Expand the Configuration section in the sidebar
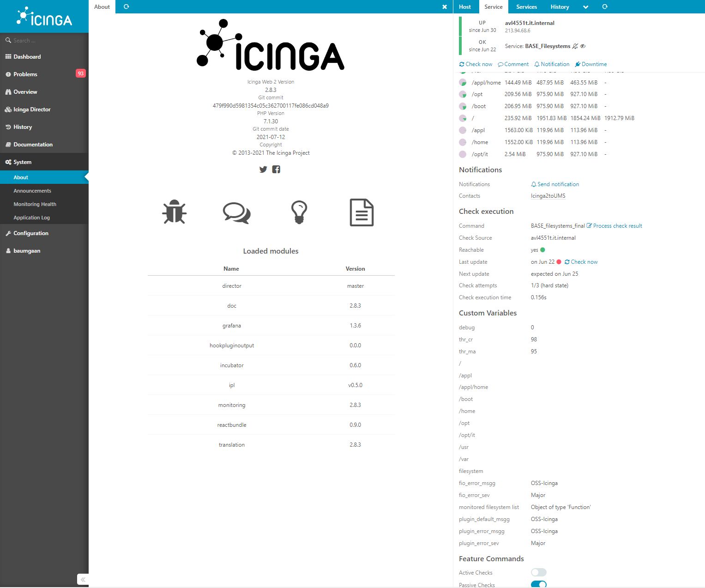Screen dimensions: 705x588 31,233
